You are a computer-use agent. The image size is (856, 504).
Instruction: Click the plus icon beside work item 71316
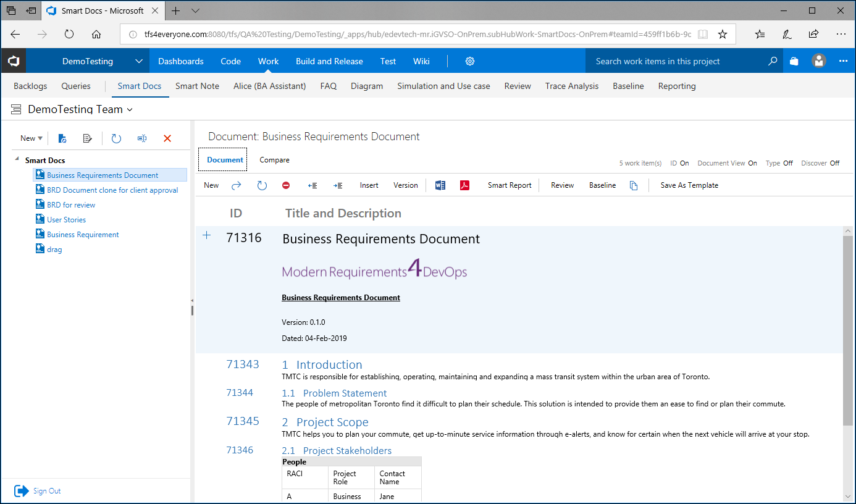coord(207,235)
